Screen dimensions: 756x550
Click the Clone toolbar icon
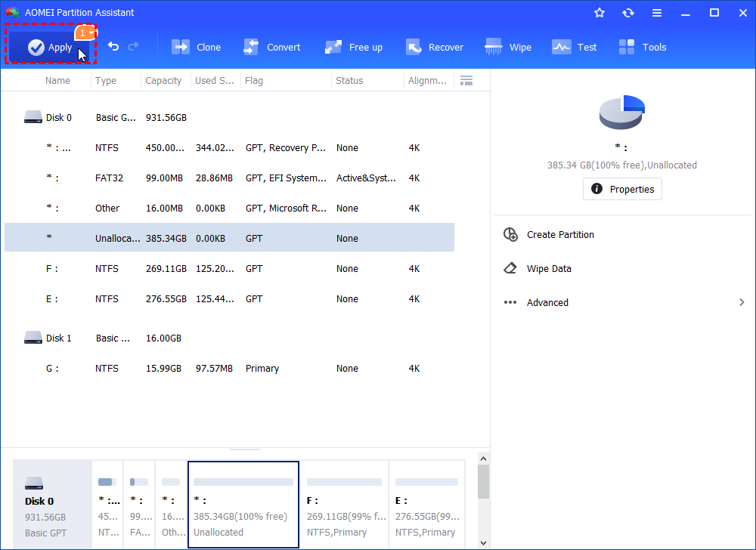(181, 47)
